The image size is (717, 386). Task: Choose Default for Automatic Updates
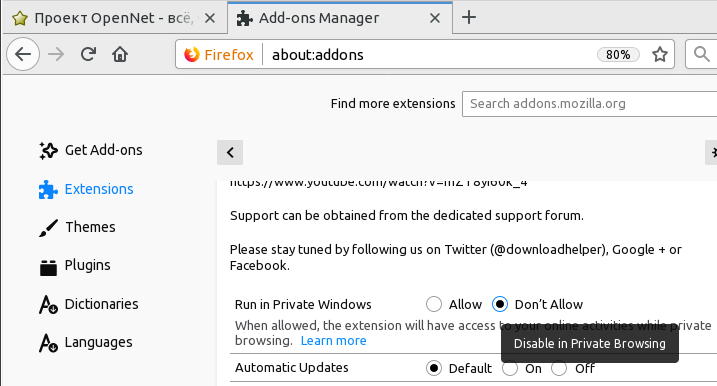pyautogui.click(x=433, y=368)
